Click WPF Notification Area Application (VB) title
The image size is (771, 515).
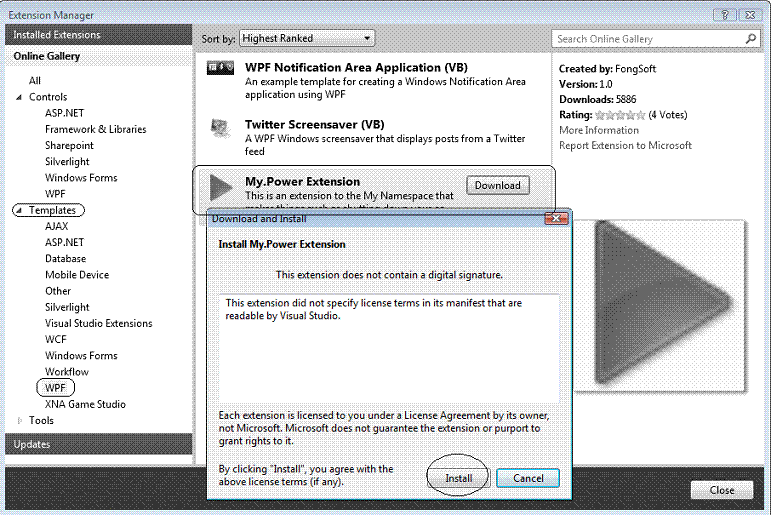[x=356, y=67]
